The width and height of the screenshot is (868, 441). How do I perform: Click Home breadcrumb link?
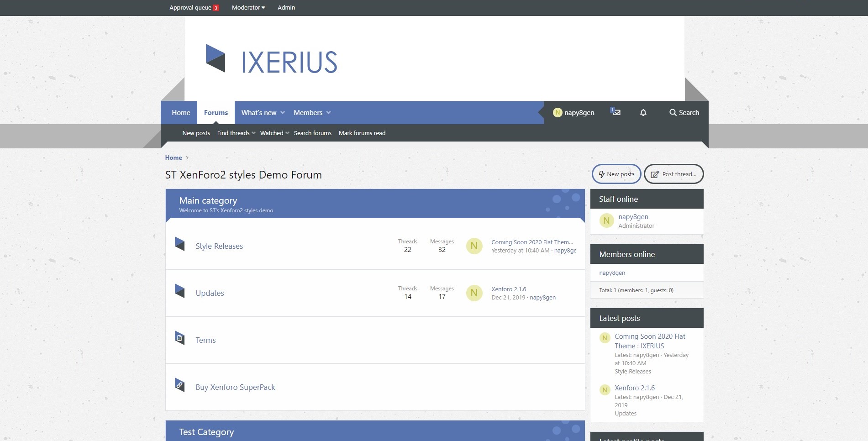(x=174, y=157)
